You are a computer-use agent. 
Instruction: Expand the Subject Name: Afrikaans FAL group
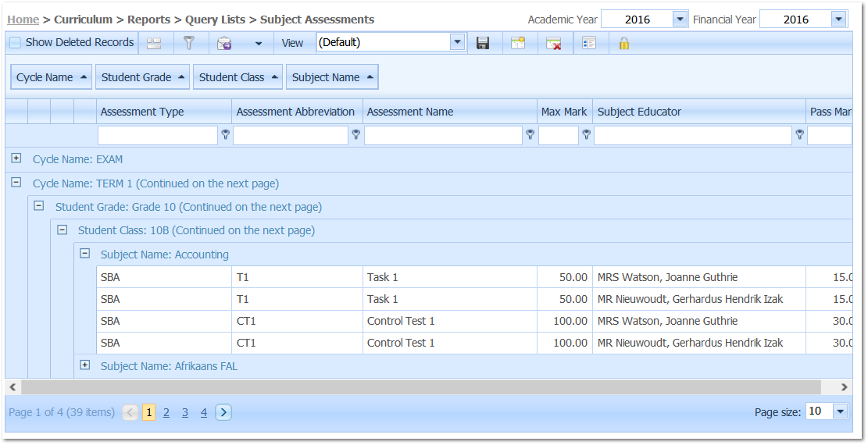[x=84, y=365]
